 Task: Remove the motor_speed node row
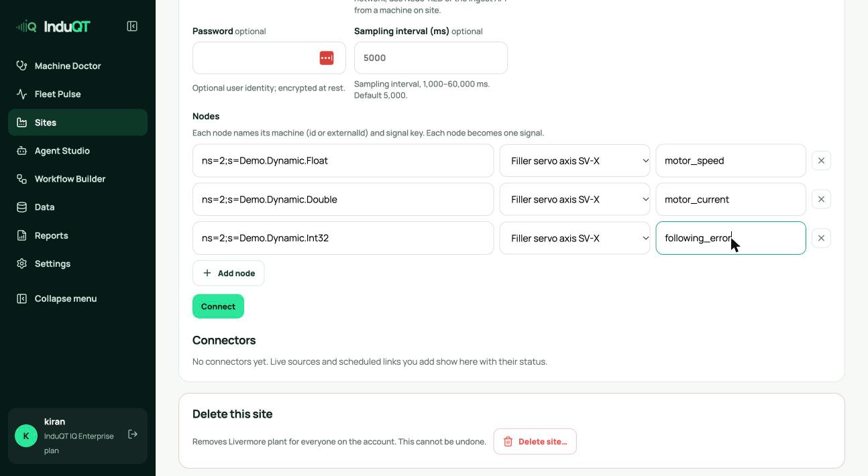[821, 161]
